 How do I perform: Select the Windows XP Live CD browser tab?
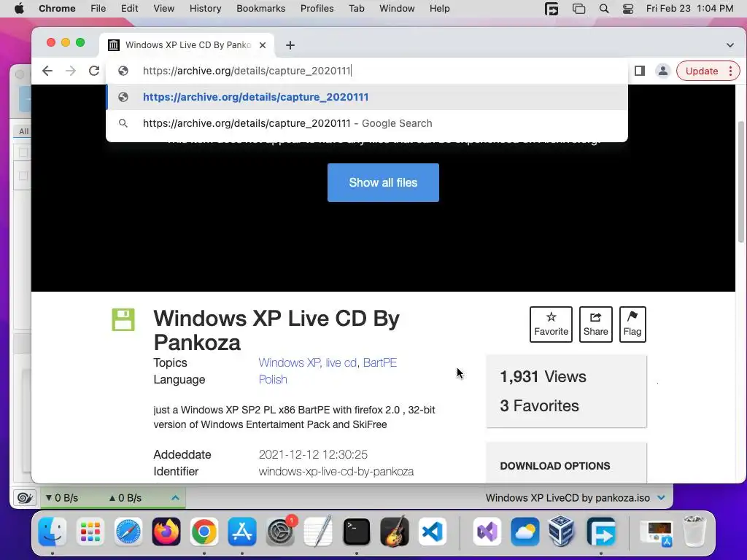[x=187, y=45]
